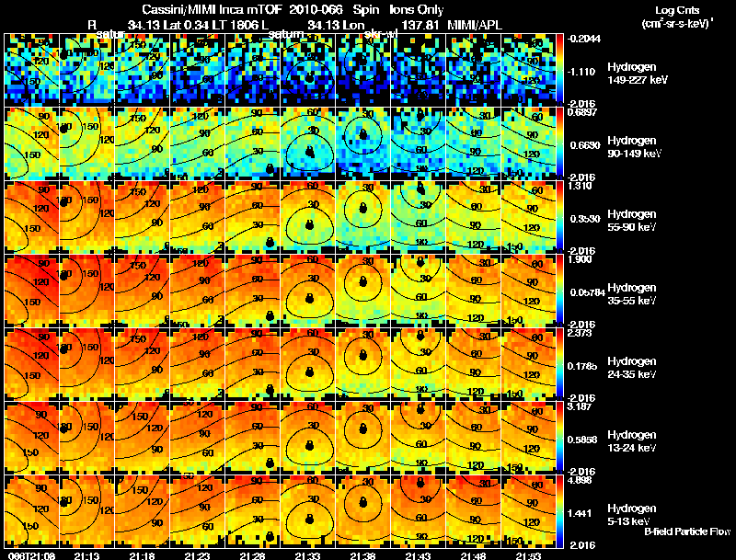736x560 pixels.
Task: Click the color bar beside 90-149 keV row
Action: pos(560,143)
